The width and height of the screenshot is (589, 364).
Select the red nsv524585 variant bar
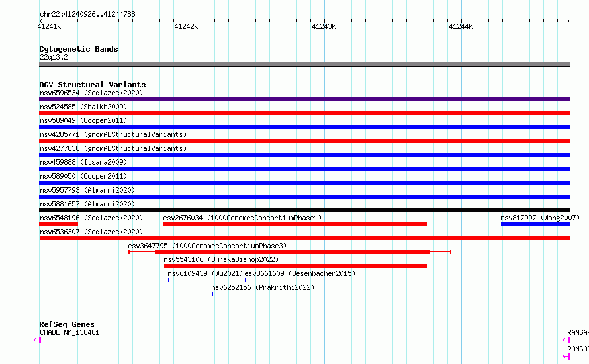pos(304,113)
